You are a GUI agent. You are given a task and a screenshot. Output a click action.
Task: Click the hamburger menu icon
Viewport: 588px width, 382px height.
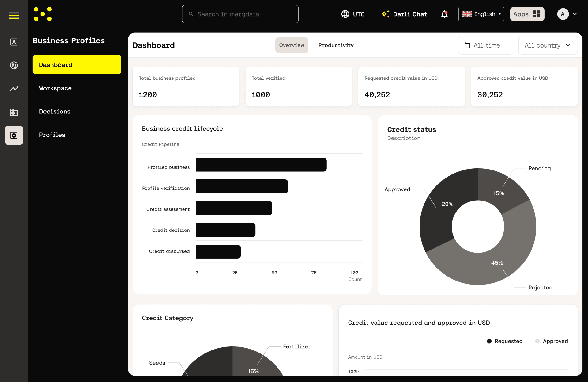coord(14,15)
